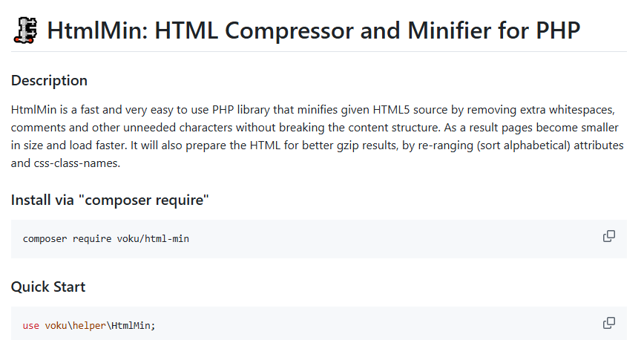
Task: Copy the composer require command
Action: (609, 236)
